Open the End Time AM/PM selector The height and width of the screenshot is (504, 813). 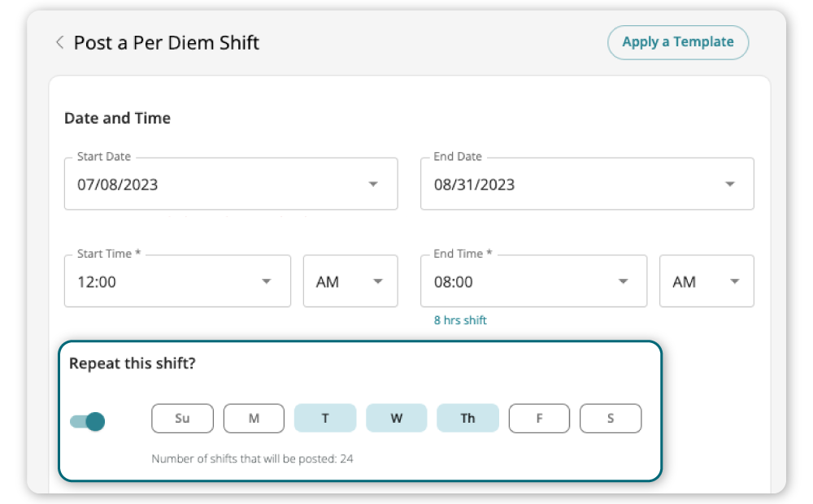(706, 282)
